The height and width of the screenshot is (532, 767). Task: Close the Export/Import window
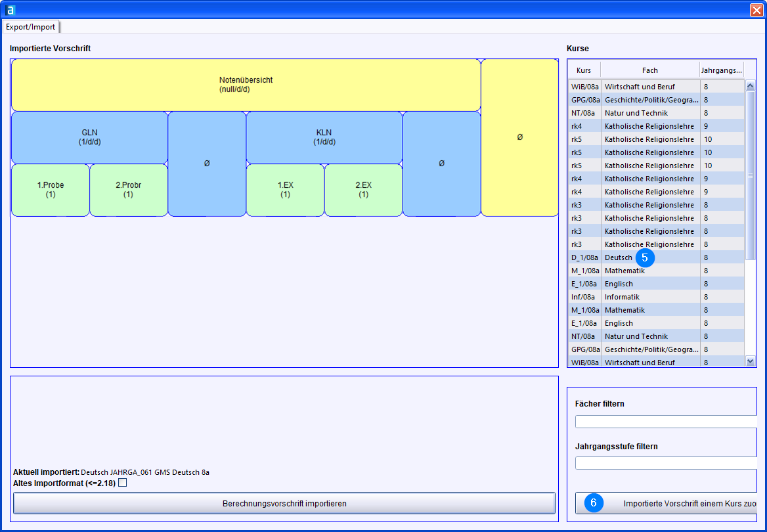[756, 10]
